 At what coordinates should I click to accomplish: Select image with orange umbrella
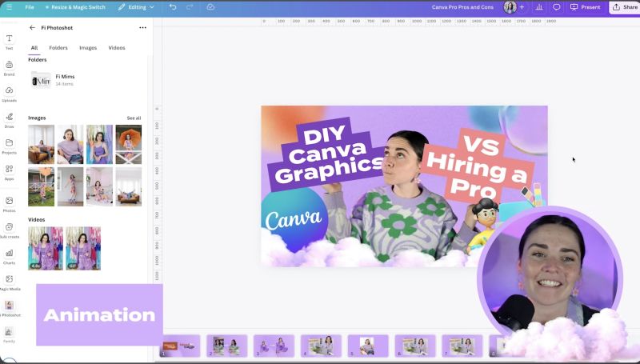[129, 145]
